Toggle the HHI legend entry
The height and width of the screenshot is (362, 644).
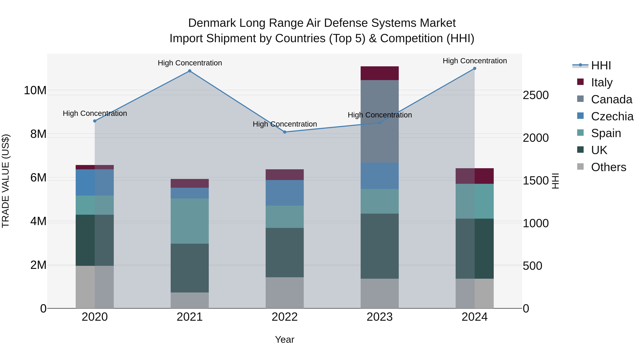592,65
